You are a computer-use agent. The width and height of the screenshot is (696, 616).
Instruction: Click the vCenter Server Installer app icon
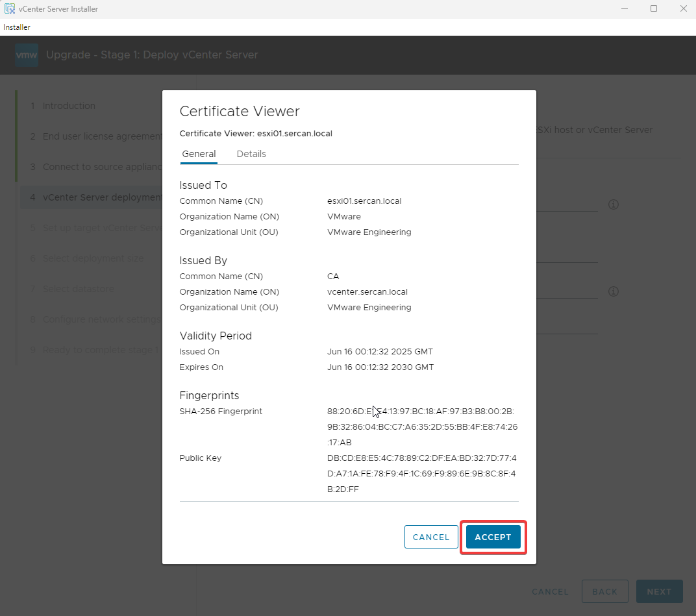tap(9, 8)
